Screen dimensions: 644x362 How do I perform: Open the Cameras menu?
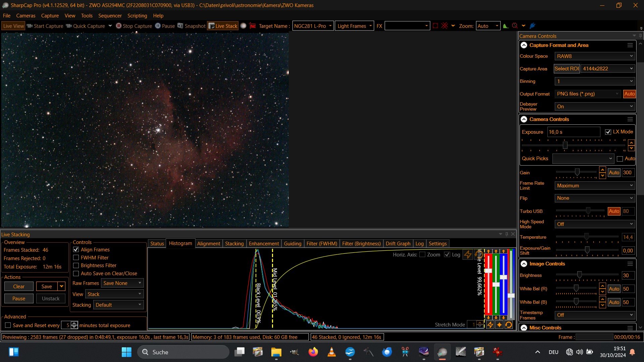coord(25,16)
